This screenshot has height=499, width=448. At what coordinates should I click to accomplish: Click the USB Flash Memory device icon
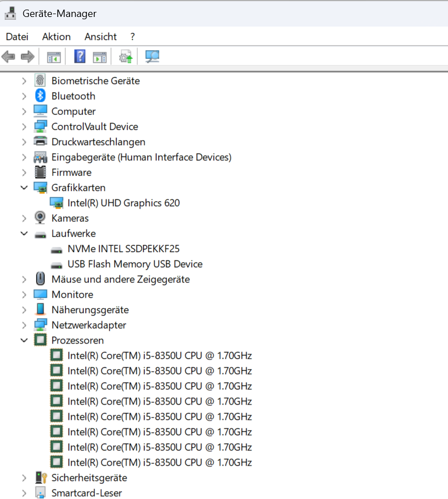(56, 266)
